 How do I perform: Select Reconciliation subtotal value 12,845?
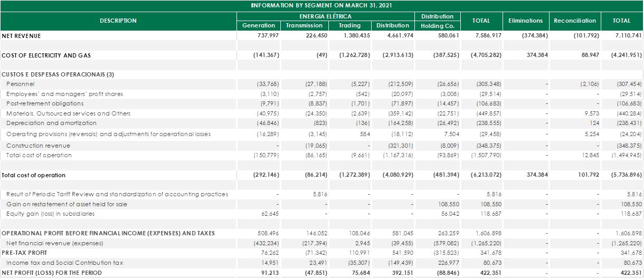591,155
